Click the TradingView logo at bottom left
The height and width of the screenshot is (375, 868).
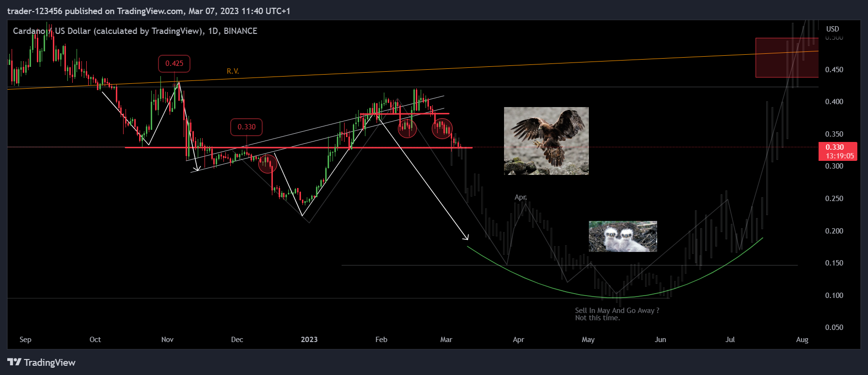point(42,362)
